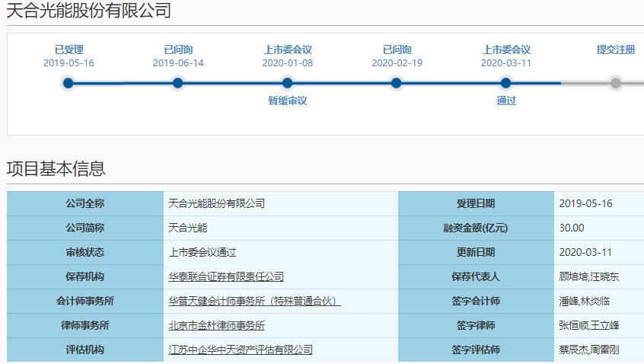The height and width of the screenshot is (364, 644).
Task: Open the 华泰联合证券有限责任公司 sponsor link
Action: click(x=226, y=276)
